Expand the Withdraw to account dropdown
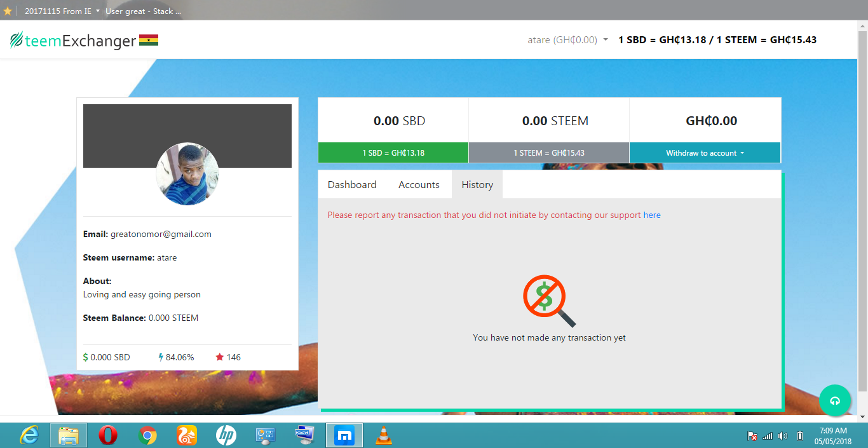This screenshot has width=868, height=448. [705, 153]
